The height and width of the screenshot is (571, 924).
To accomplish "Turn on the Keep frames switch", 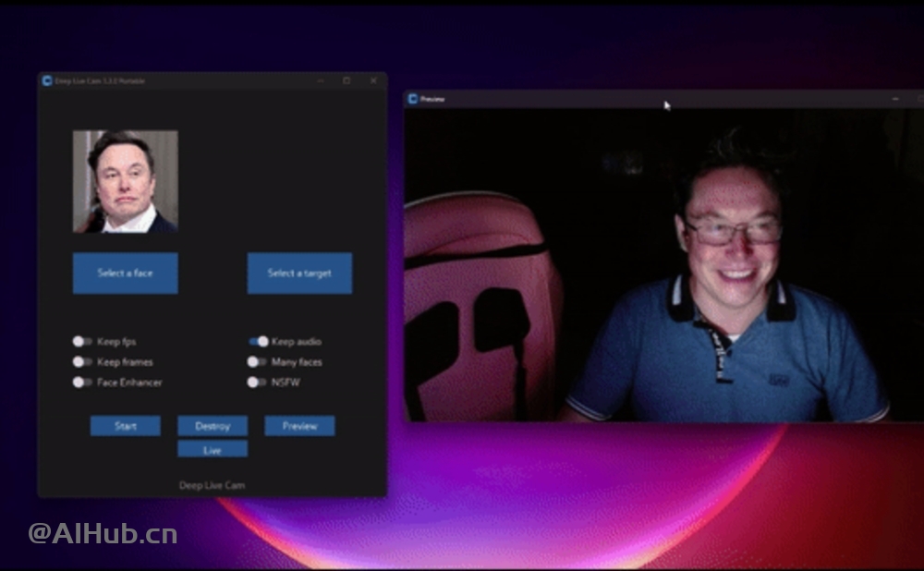I will [x=82, y=362].
